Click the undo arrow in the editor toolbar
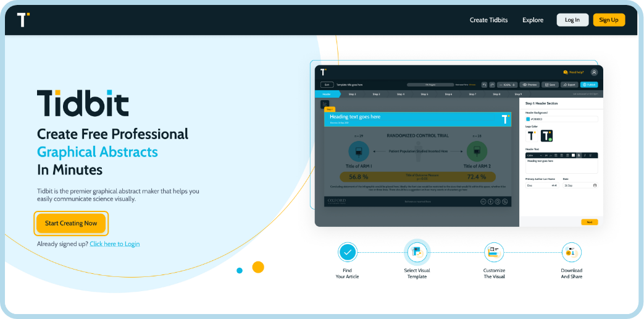Image resolution: width=644 pixels, height=319 pixels. point(484,85)
